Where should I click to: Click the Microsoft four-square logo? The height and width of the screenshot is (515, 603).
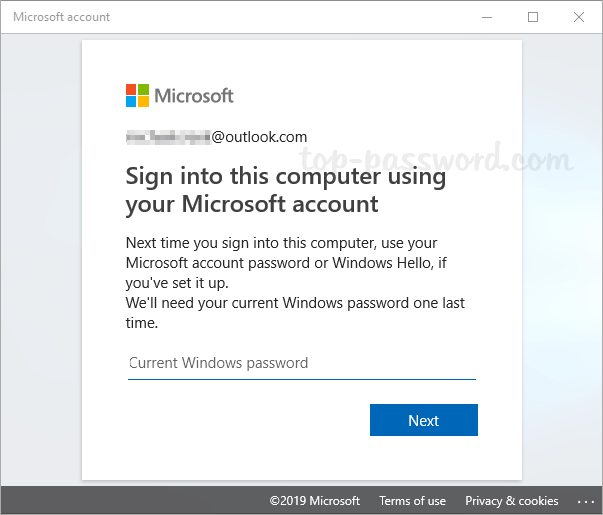pyautogui.click(x=137, y=96)
